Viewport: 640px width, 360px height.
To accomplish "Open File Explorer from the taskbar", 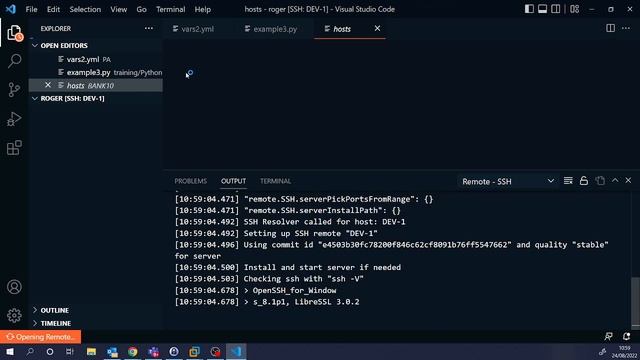I will click(91, 351).
